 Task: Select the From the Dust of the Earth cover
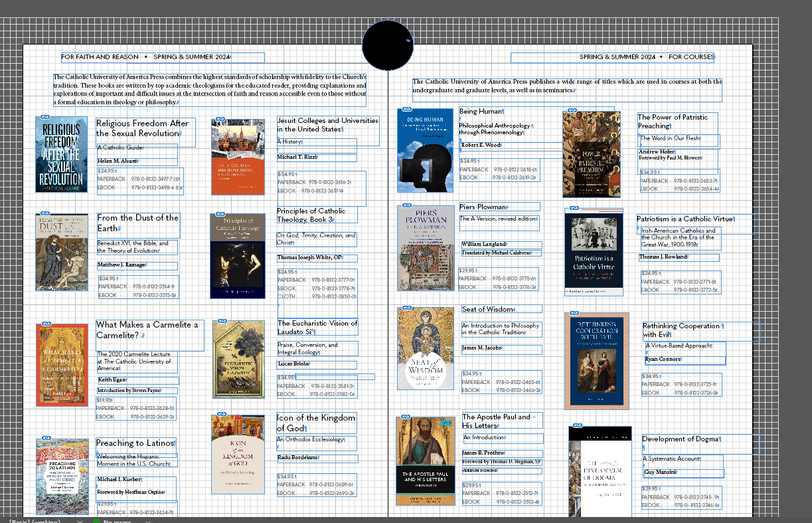click(x=61, y=252)
